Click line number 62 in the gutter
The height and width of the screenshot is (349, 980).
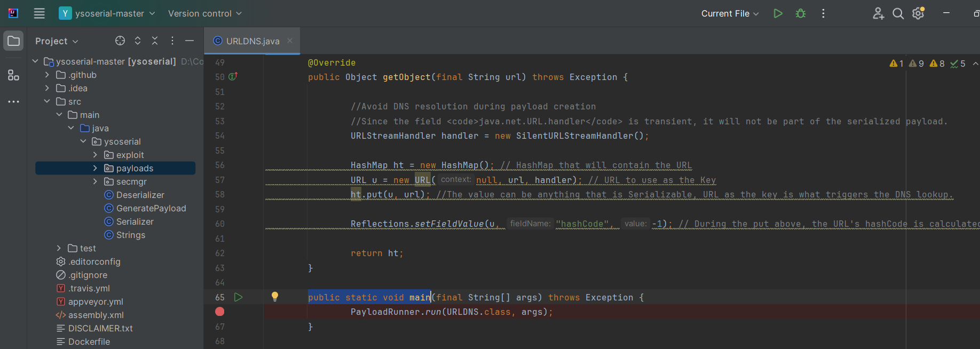coord(220,253)
